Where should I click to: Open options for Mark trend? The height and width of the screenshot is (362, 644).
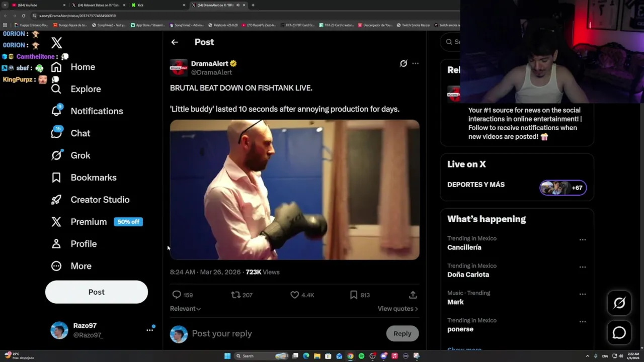(583, 294)
